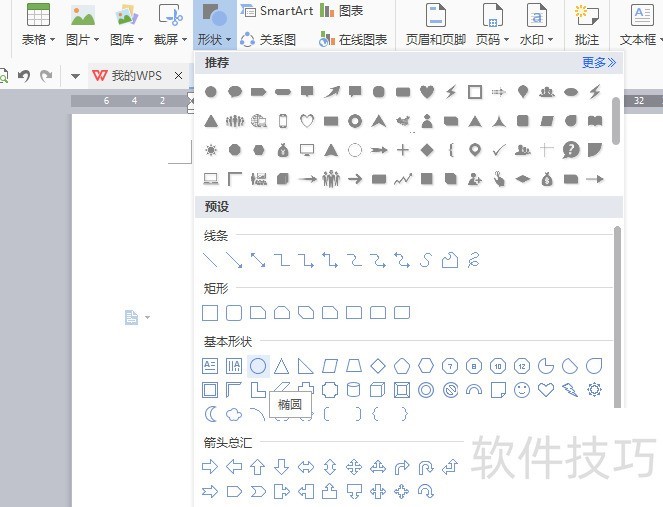Insert a SmartArt graphic

pyautogui.click(x=277, y=11)
